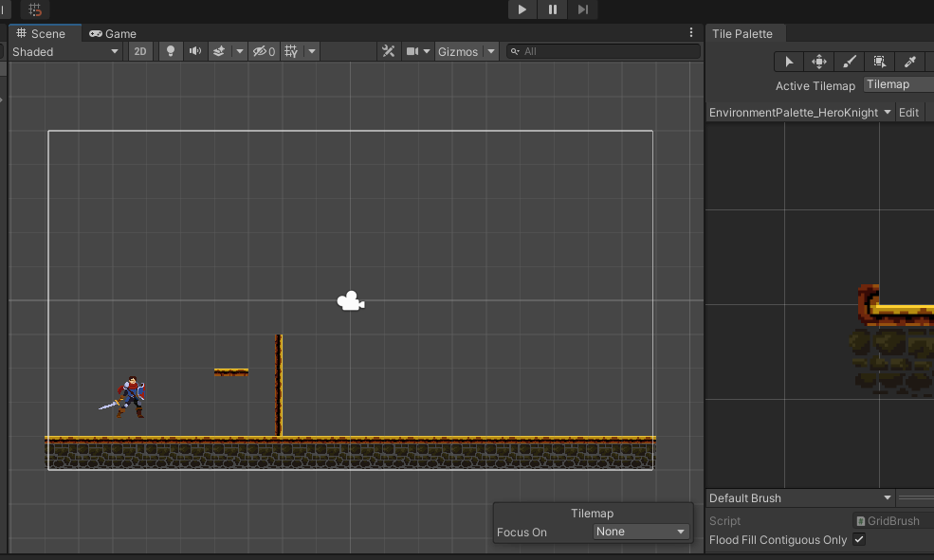Open the Shaded draw mode dropdown

coord(64,52)
